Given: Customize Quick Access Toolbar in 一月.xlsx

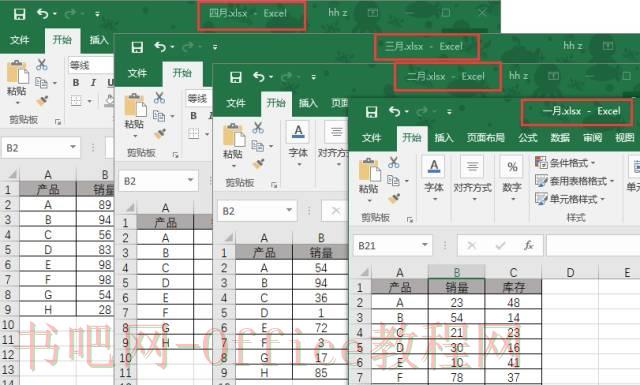Looking at the screenshot, I should click(449, 111).
